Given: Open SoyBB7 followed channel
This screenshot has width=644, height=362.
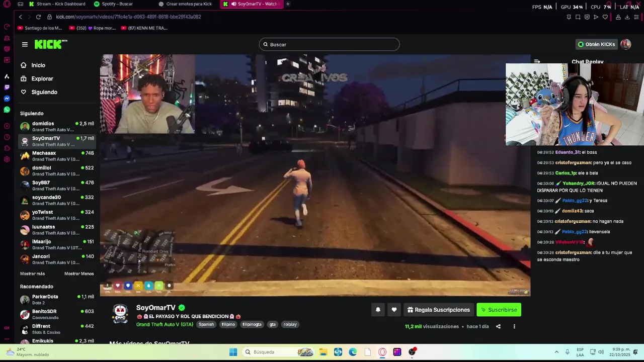Looking at the screenshot, I should pos(57,186).
